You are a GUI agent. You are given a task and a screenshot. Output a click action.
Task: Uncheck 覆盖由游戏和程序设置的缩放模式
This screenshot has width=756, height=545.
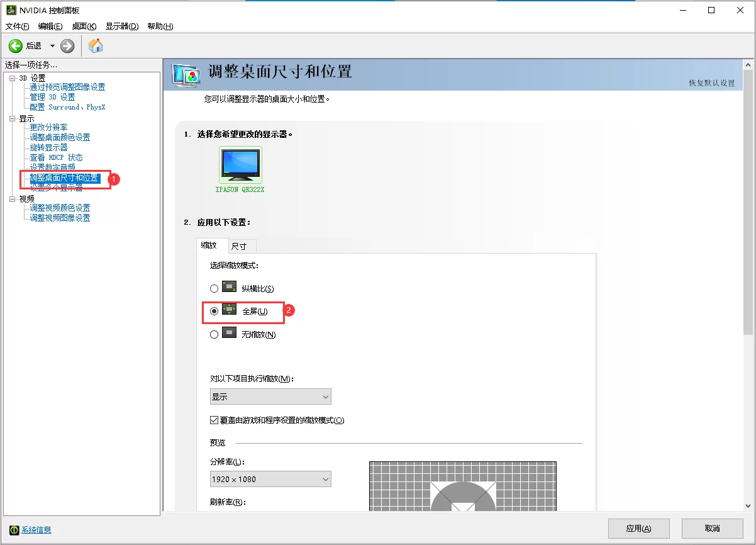click(213, 420)
